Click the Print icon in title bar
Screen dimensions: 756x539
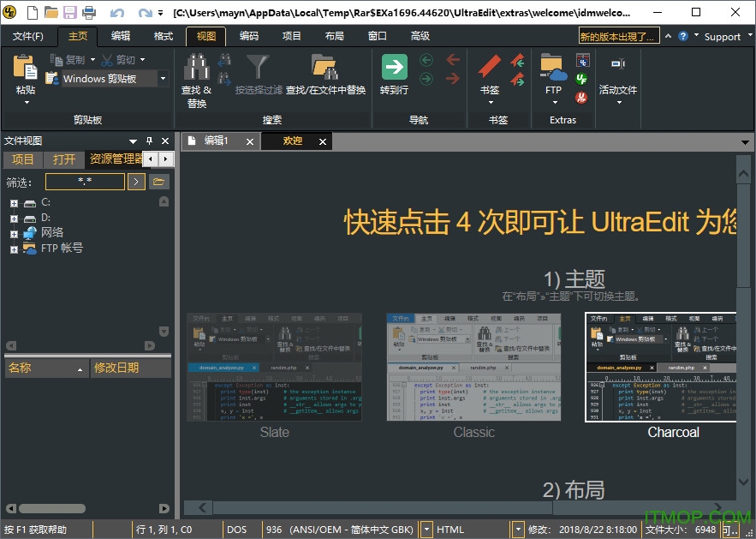click(89, 12)
